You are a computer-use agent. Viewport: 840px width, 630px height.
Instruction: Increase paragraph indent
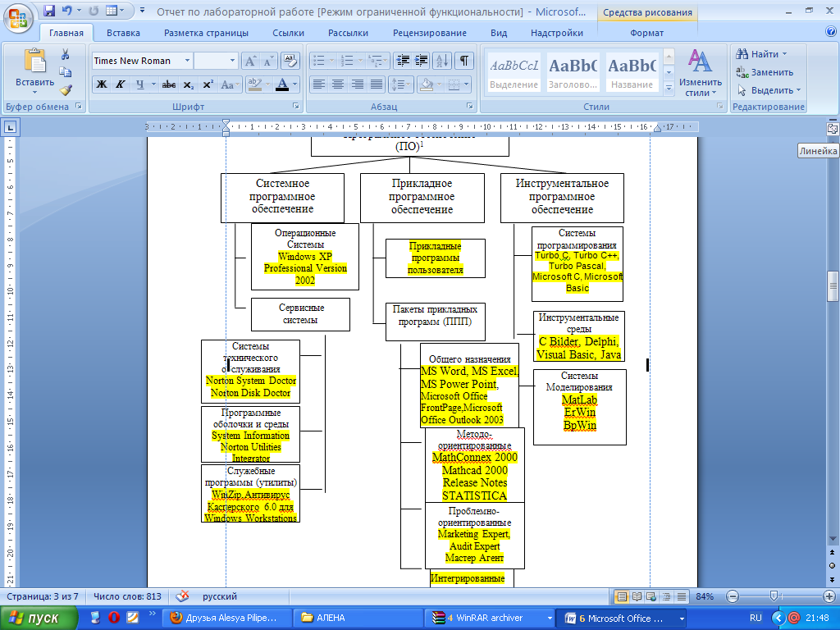coord(421,61)
